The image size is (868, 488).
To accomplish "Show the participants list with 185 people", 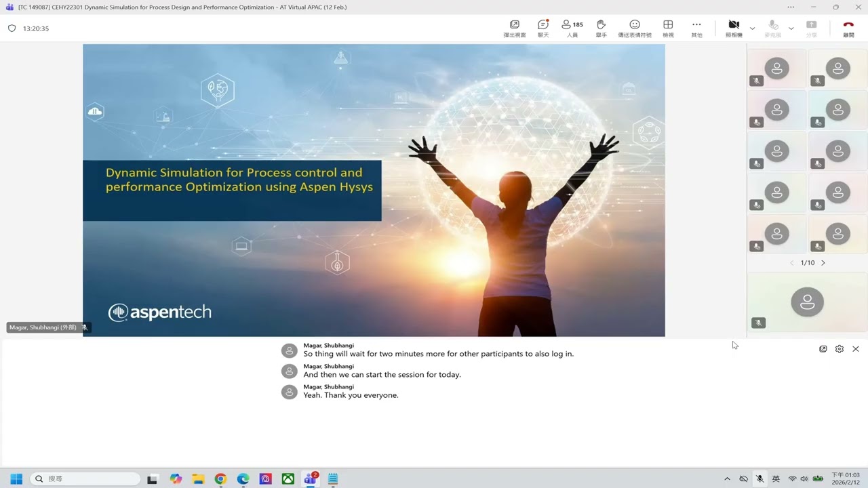I will pyautogui.click(x=572, y=28).
